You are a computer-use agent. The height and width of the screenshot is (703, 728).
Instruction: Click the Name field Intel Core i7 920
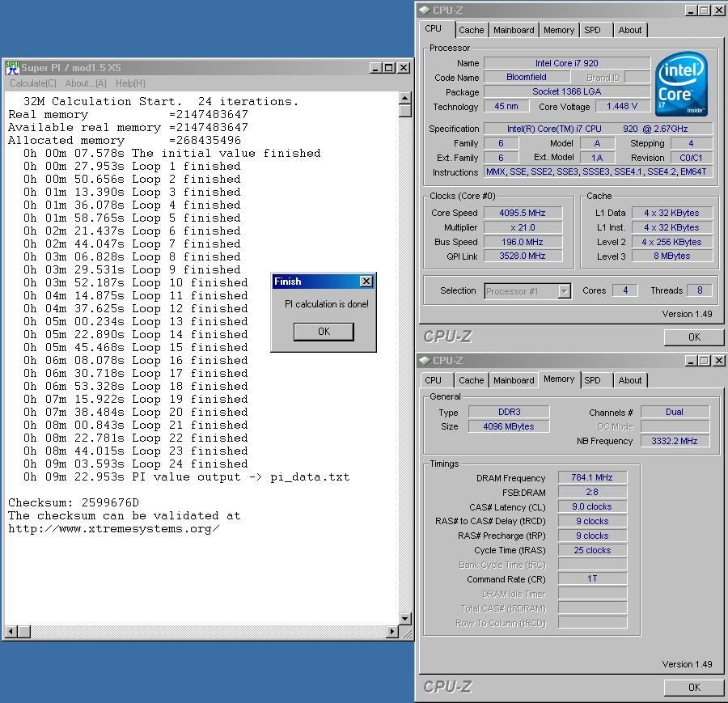(x=566, y=63)
